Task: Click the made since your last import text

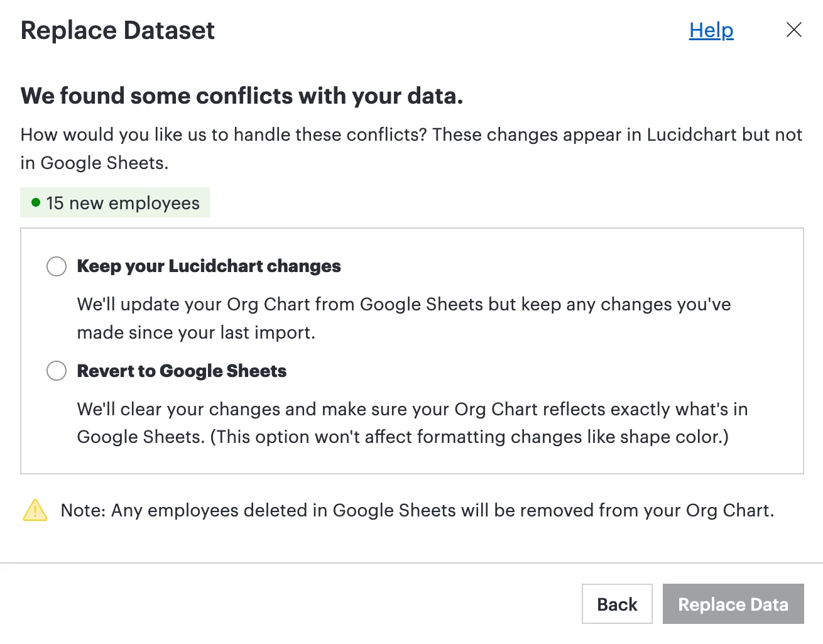Action: click(x=196, y=332)
